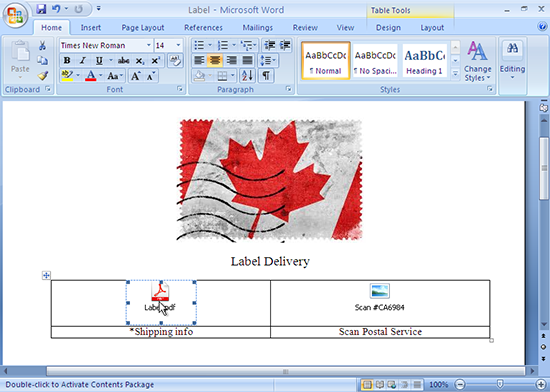550x392 pixels.
Task: Click the Find binoculars icon in Editing
Action: click(512, 48)
